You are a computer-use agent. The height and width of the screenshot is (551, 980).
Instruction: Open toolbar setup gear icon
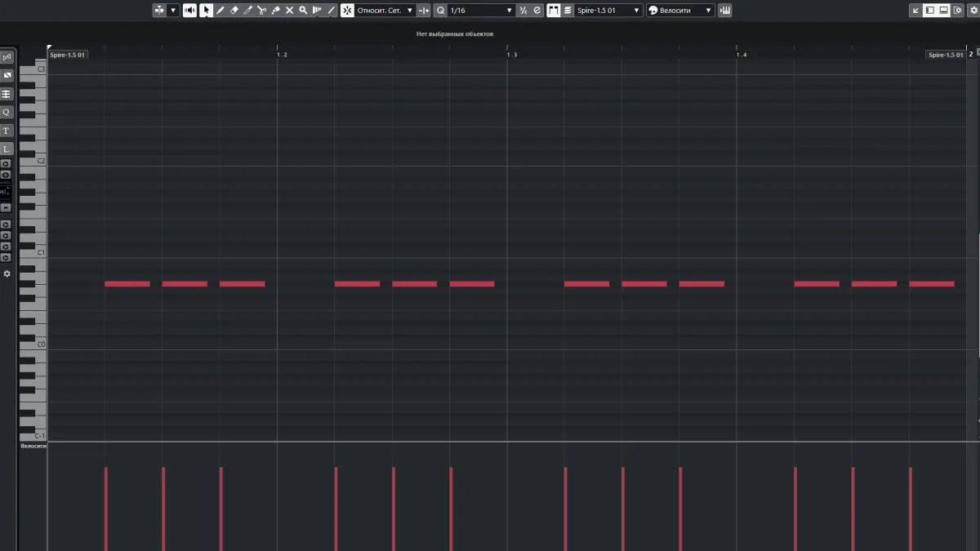[973, 11]
